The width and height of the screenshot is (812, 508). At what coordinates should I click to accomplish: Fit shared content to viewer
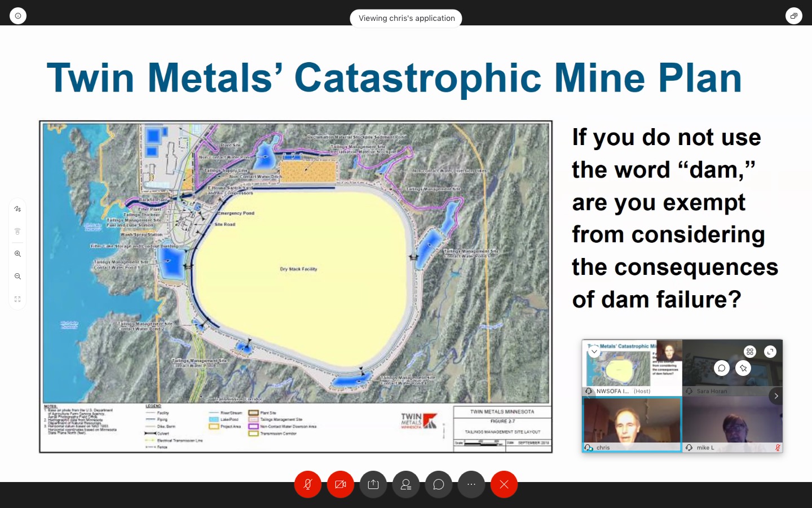coord(17,299)
